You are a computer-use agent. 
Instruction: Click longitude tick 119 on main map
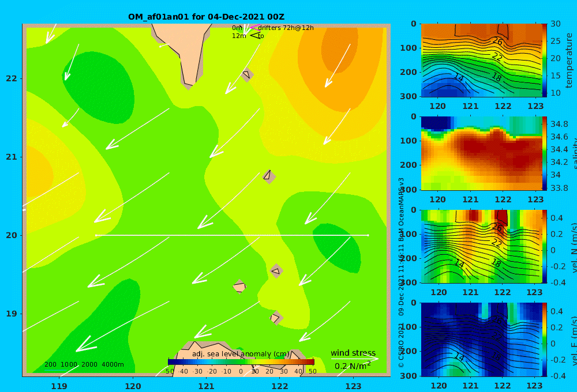(x=59, y=386)
